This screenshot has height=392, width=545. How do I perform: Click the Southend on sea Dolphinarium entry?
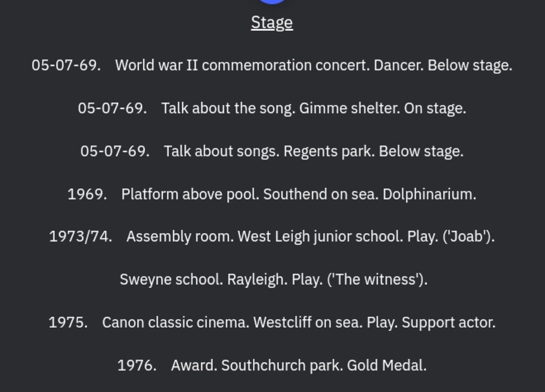(272, 194)
